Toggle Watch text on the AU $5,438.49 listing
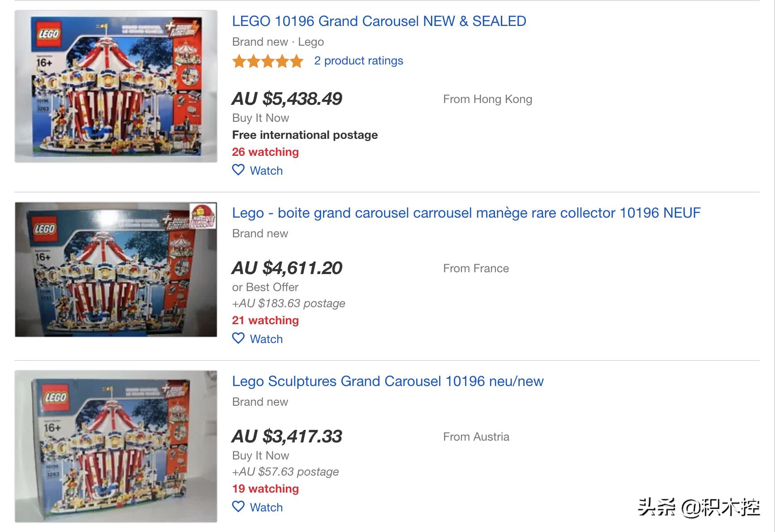 (266, 171)
